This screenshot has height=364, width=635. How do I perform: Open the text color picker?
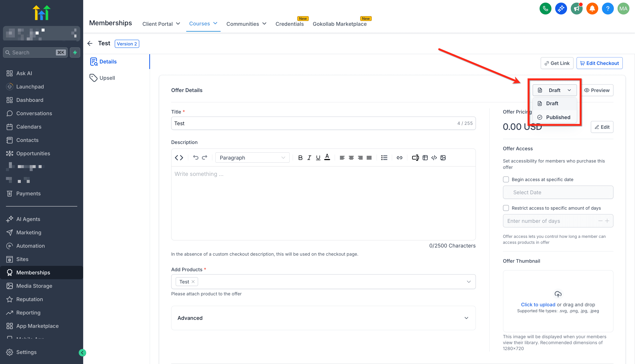click(x=327, y=158)
